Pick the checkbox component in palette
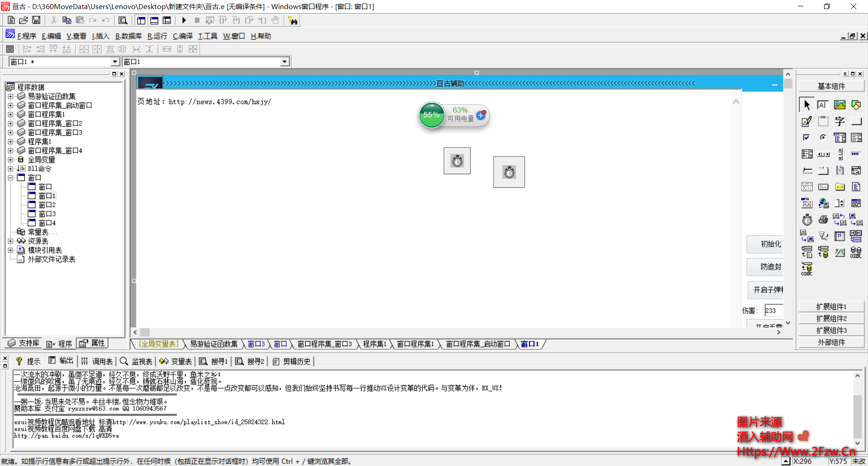The width and height of the screenshot is (868, 466). (807, 138)
